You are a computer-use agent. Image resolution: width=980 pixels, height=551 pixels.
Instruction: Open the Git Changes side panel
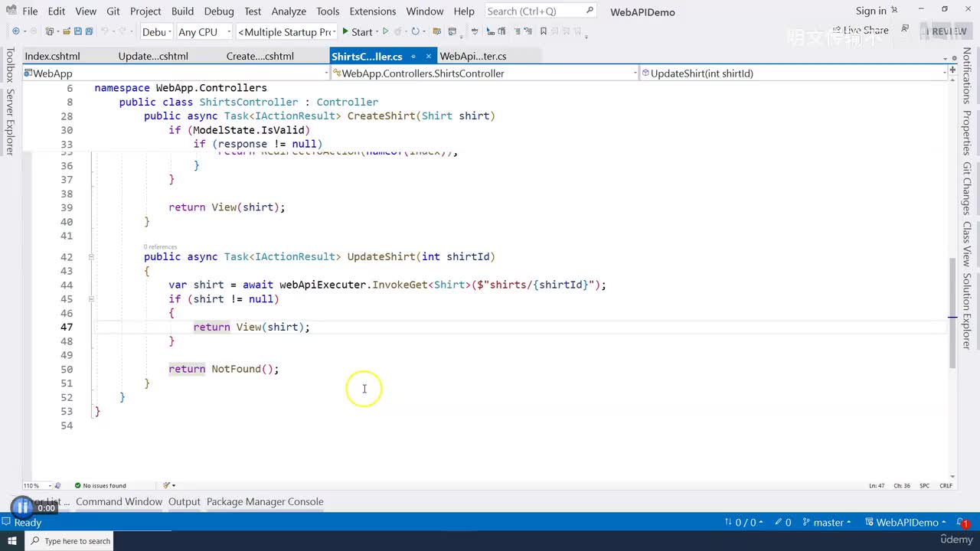[x=967, y=188]
